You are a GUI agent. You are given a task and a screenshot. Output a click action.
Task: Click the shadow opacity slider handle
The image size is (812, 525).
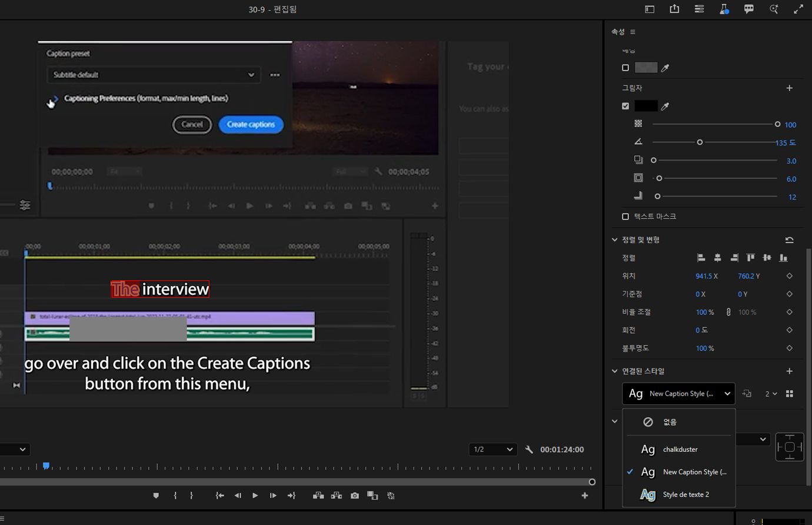pyautogui.click(x=777, y=124)
